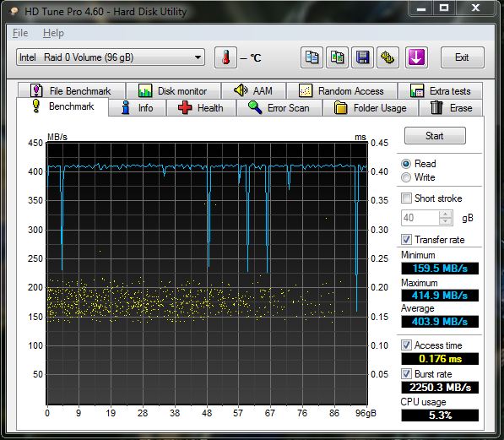This screenshot has width=504, height=440.
Task: Click the short stroke size input field
Action: pyautogui.click(x=420, y=218)
